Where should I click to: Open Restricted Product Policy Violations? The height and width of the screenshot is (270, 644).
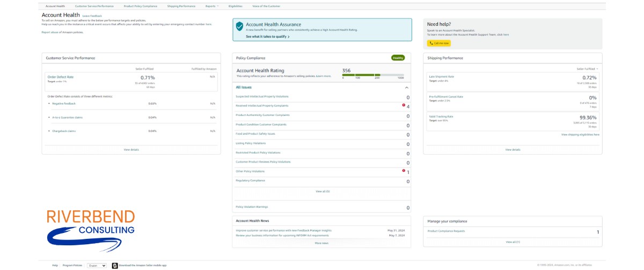(x=258, y=152)
